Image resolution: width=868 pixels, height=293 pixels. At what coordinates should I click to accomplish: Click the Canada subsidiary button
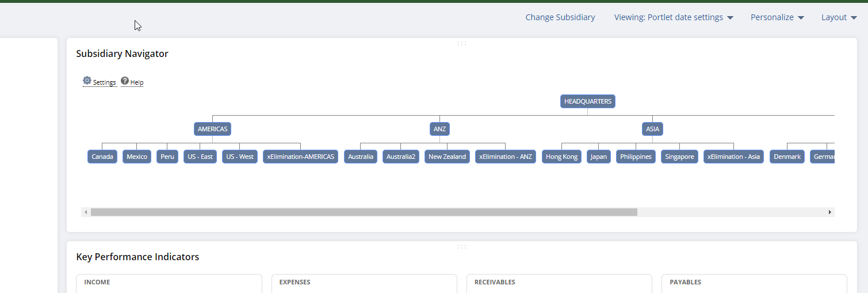tap(102, 157)
